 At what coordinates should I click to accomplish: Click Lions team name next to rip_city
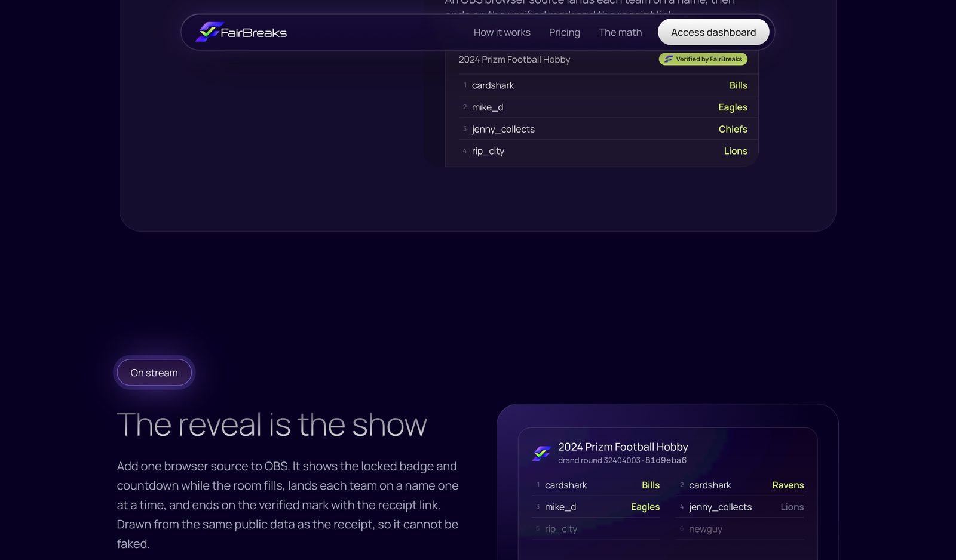click(x=736, y=151)
